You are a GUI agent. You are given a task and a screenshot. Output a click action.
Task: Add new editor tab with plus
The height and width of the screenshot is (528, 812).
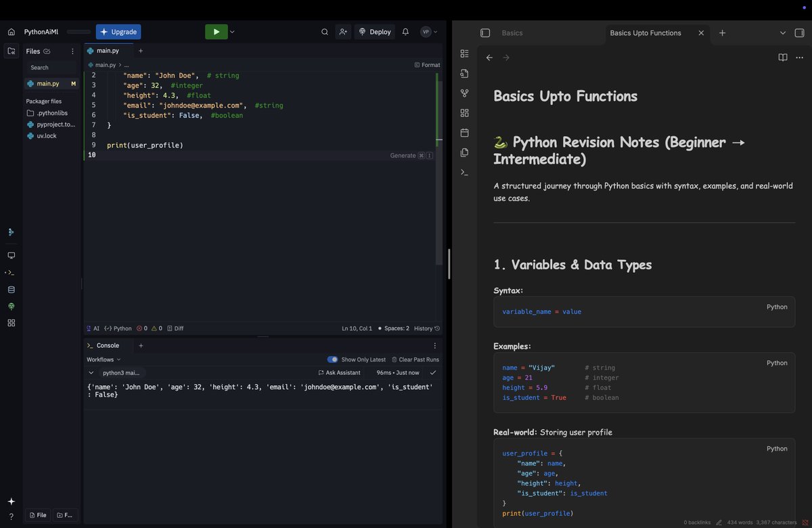pyautogui.click(x=141, y=51)
